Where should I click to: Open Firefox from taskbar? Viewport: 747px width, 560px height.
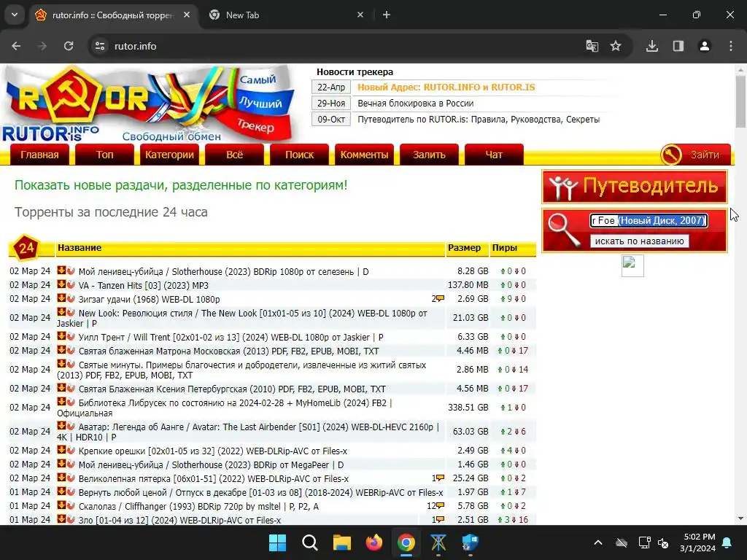(374, 542)
